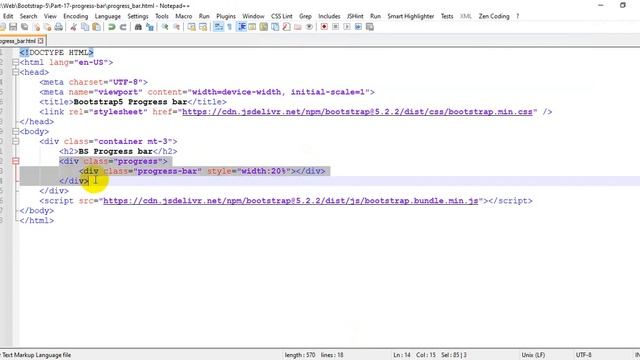Open the Window menu
The image size is (640, 360).
[253, 16]
